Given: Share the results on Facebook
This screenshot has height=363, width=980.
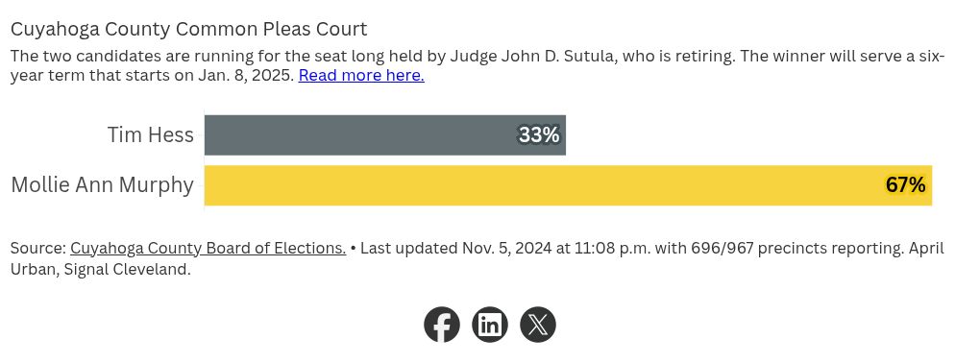Looking at the screenshot, I should pyautogui.click(x=442, y=325).
